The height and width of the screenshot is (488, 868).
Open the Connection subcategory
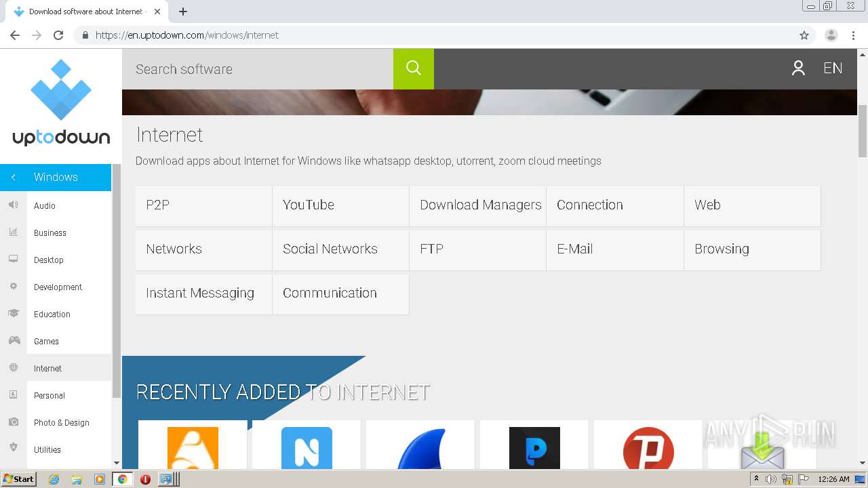[614, 205]
